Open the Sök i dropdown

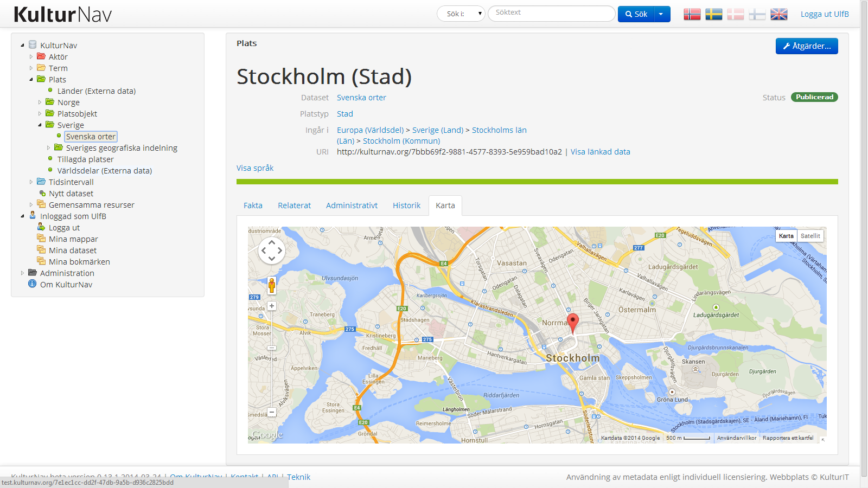point(461,14)
